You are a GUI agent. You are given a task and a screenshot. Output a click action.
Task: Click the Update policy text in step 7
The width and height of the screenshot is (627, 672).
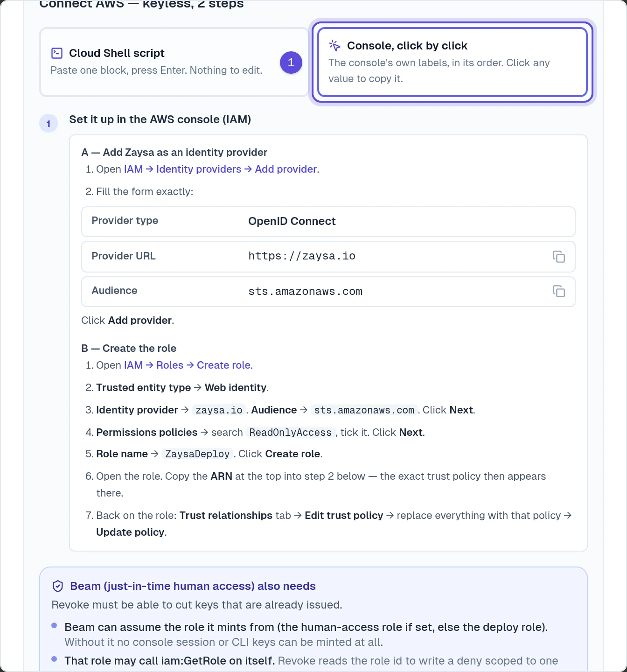point(130,532)
